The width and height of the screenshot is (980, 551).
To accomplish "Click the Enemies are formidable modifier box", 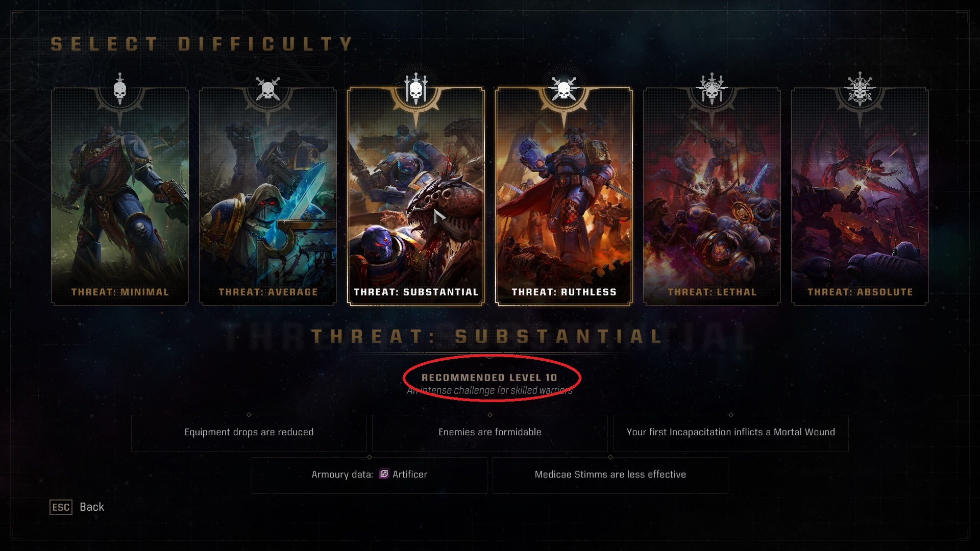I will click(x=490, y=433).
